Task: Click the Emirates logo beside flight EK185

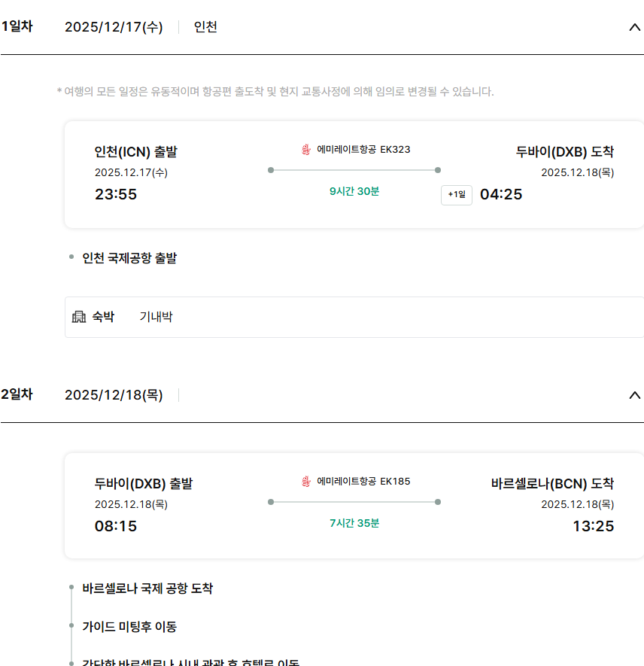Action: point(306,481)
